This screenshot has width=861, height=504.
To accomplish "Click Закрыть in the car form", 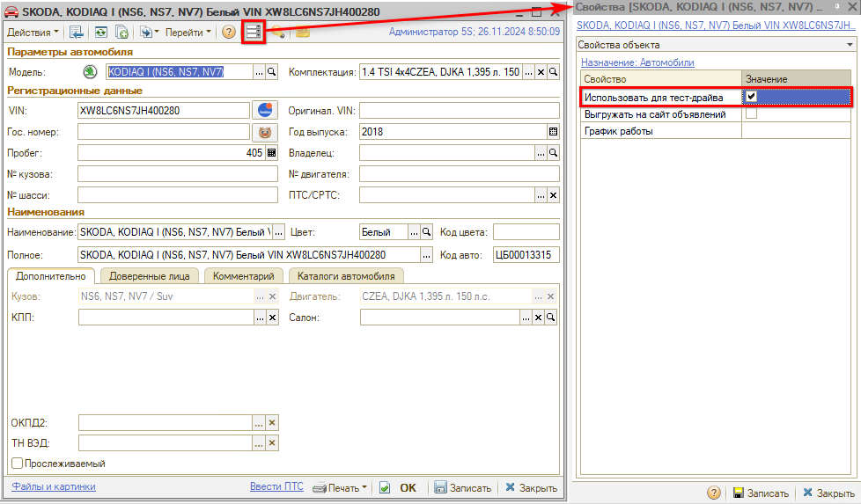I will (x=531, y=487).
